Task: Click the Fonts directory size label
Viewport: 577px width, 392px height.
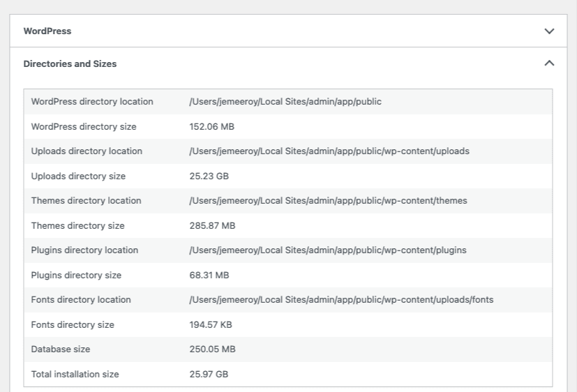Action: click(73, 325)
